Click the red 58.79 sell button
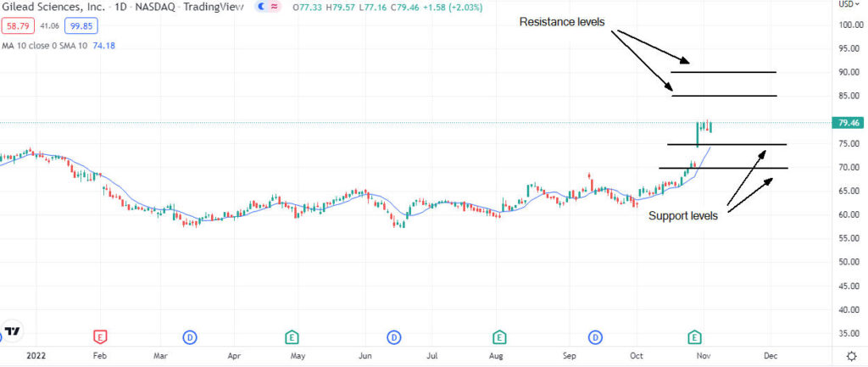 coord(19,25)
